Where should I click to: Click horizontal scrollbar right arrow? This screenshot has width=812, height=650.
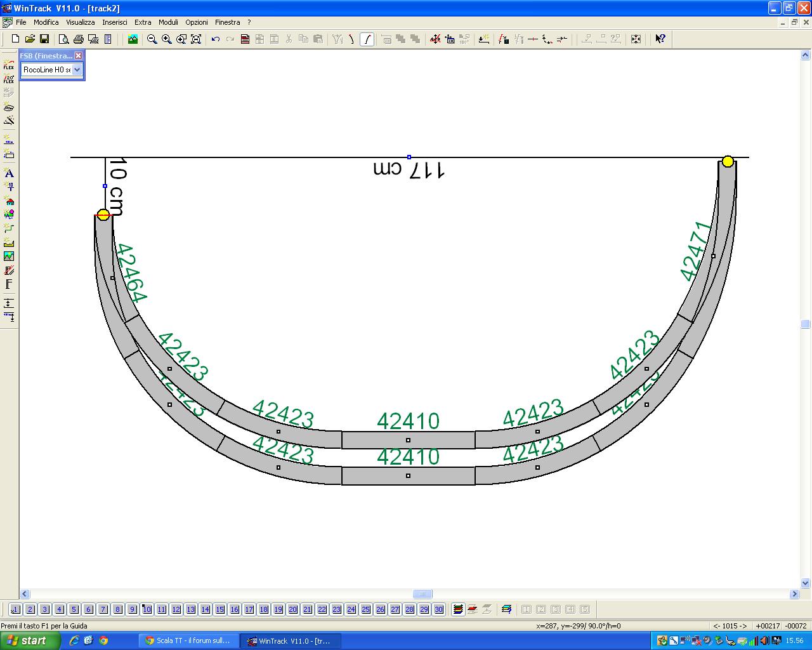794,594
